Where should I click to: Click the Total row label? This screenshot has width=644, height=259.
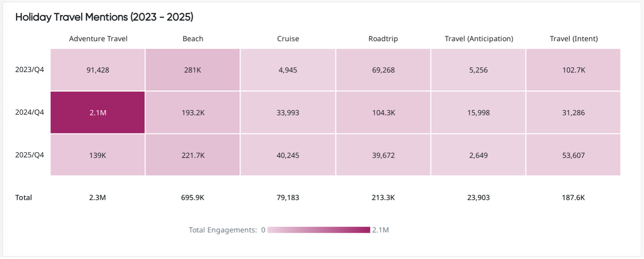click(x=23, y=198)
